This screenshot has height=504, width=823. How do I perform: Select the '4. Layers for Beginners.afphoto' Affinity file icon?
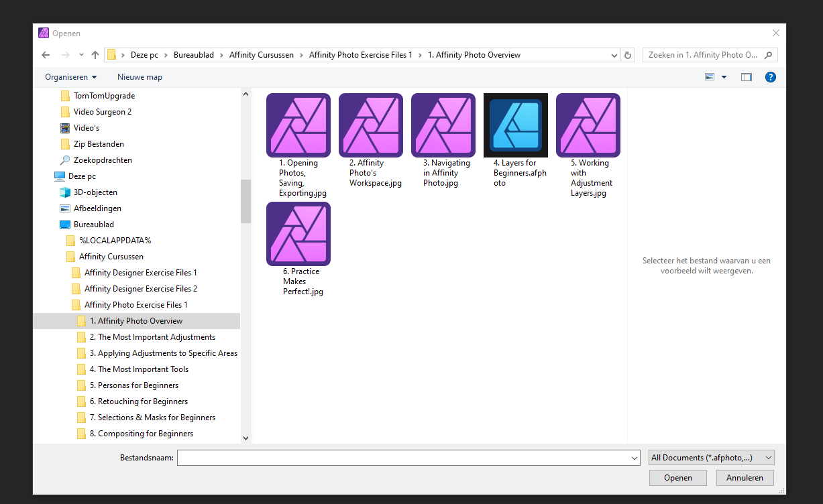tap(515, 125)
